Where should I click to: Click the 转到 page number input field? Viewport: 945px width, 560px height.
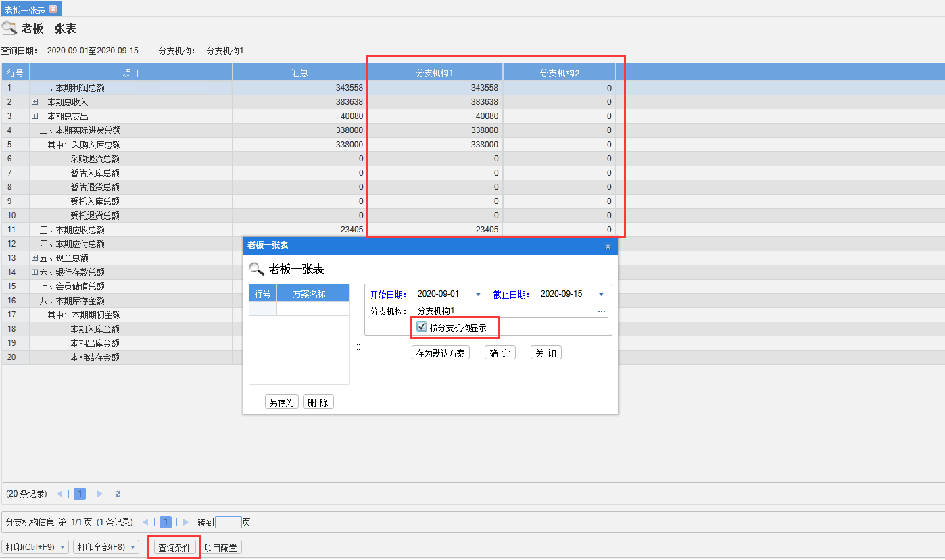coord(228,522)
